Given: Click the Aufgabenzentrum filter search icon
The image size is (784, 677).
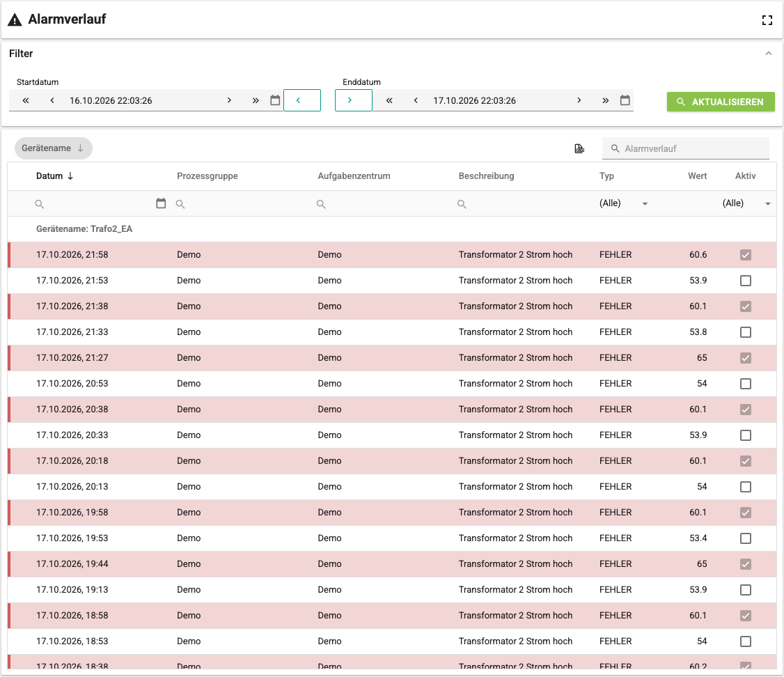Looking at the screenshot, I should tap(322, 204).
